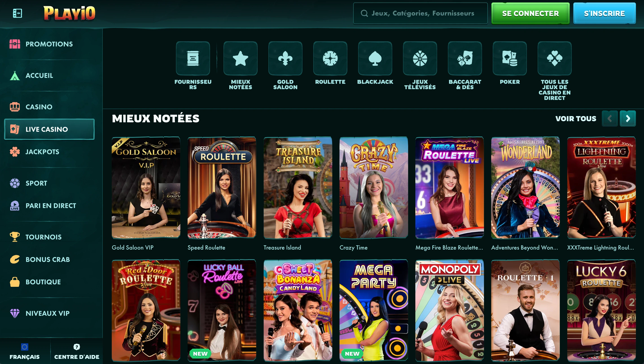Screen dimensions: 644x364
Task: Open the Speed Roulette game thumbnail
Action: 222,188
